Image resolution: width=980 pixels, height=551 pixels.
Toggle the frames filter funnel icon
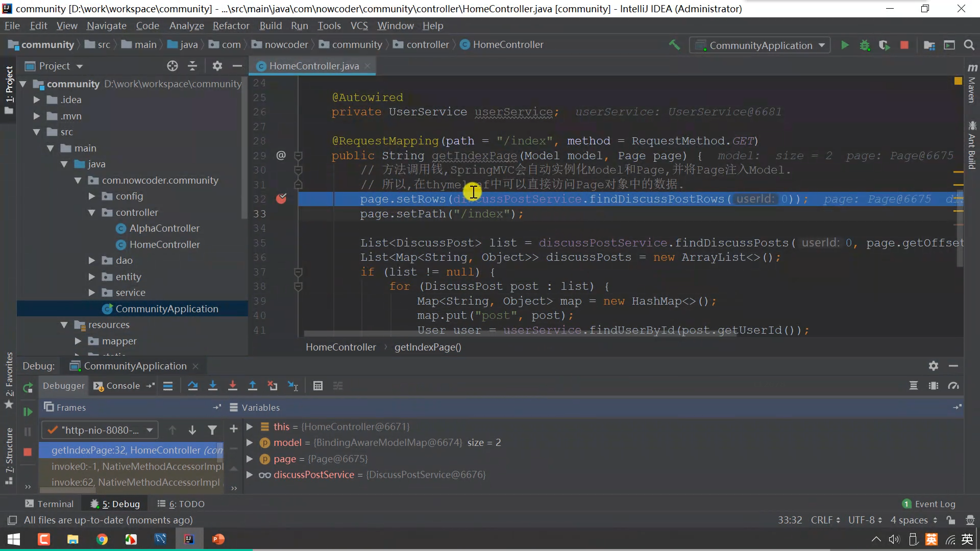pyautogui.click(x=212, y=430)
